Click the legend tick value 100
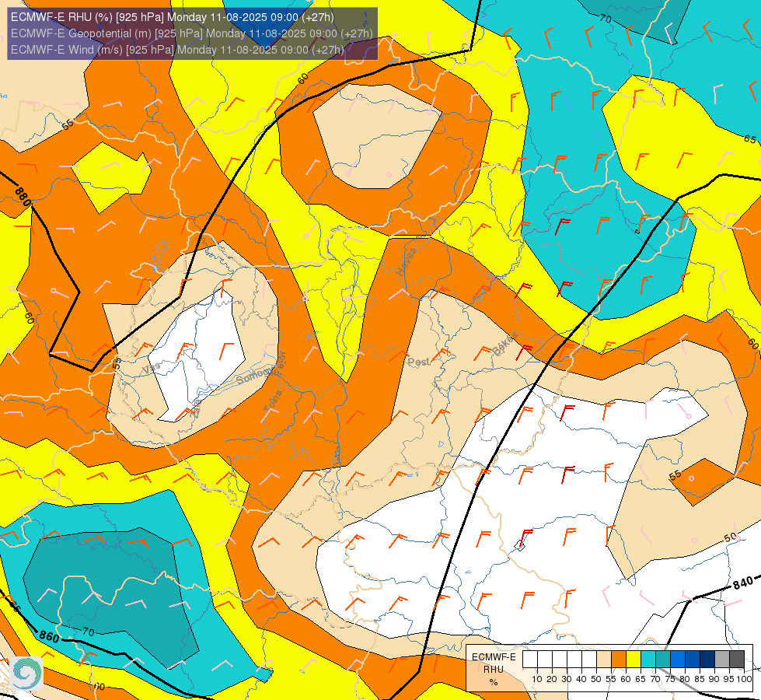The width and height of the screenshot is (761, 700). coord(744,679)
